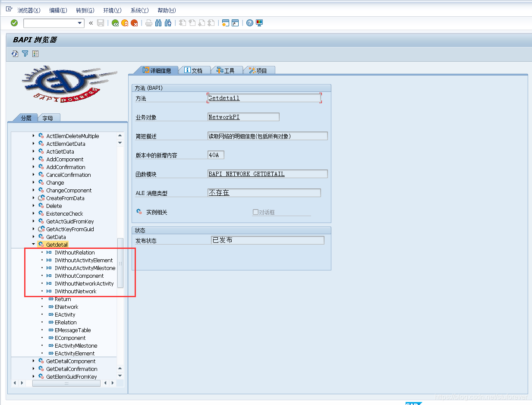Switch to the 项目 tab
The image size is (532, 405).
pos(258,70)
